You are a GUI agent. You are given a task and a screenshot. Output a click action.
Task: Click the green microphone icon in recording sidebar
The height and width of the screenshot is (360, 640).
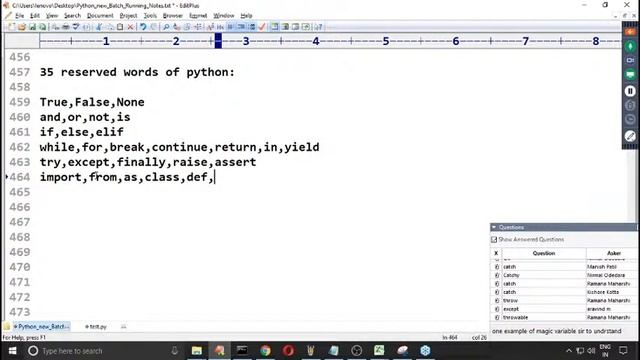[630, 46]
